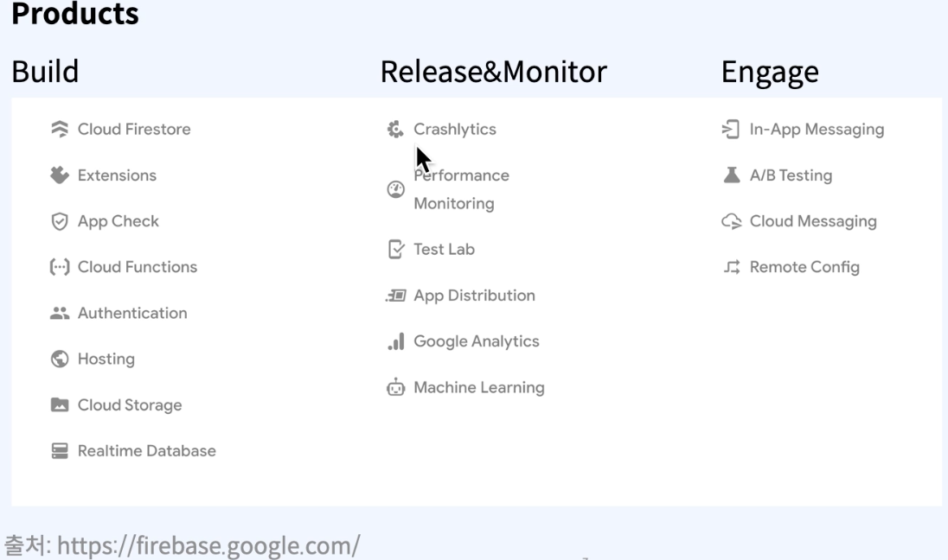Click the Authentication people icon

pos(59,313)
